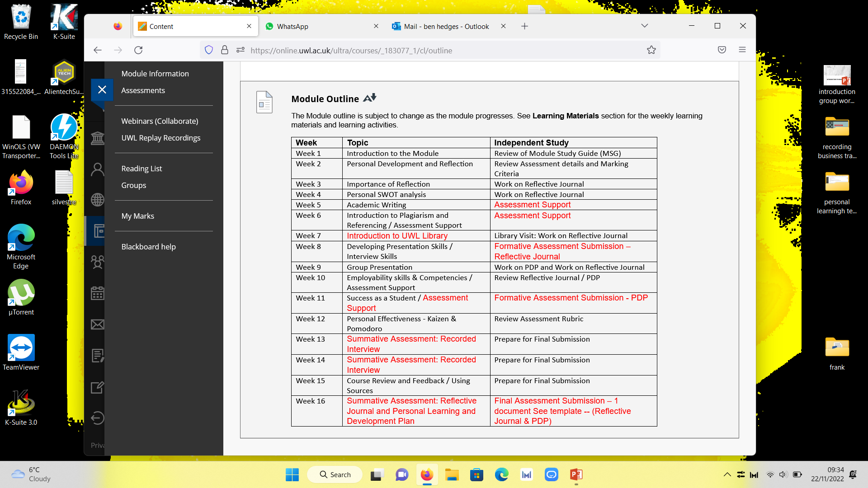This screenshot has width=868, height=488.
Task: Select the DAEMON Tools Lite desktop shortcut
Action: (x=64, y=136)
